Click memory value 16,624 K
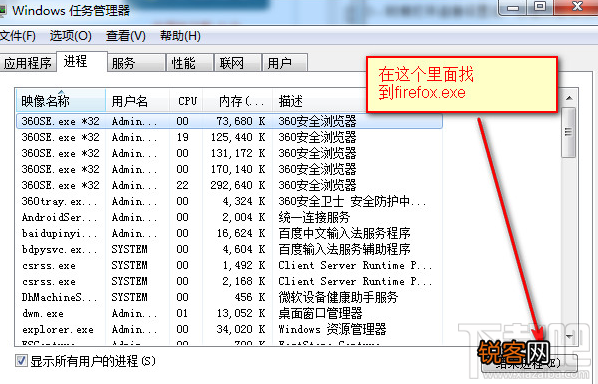 (241, 233)
